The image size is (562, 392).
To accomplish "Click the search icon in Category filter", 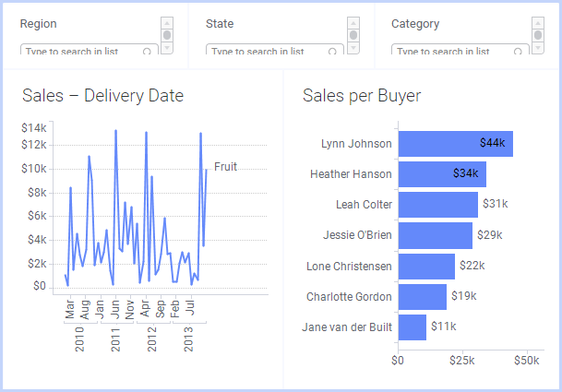I will click(520, 53).
